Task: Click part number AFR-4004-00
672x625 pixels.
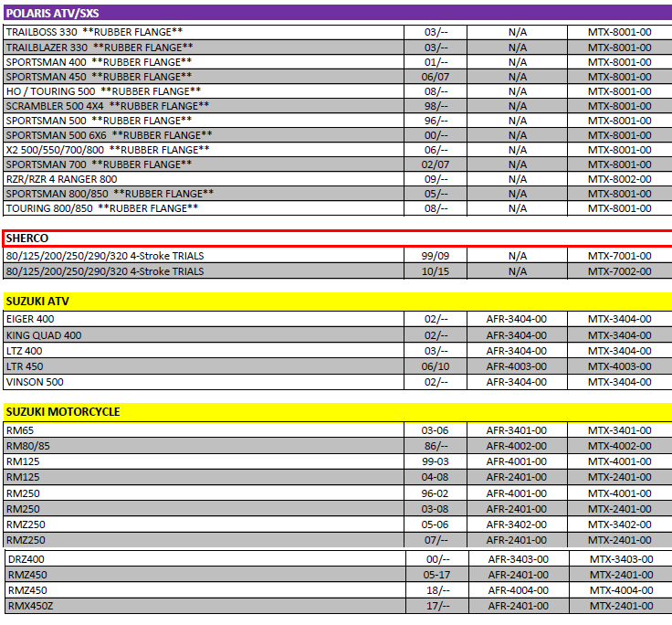Action: pyautogui.click(x=518, y=590)
